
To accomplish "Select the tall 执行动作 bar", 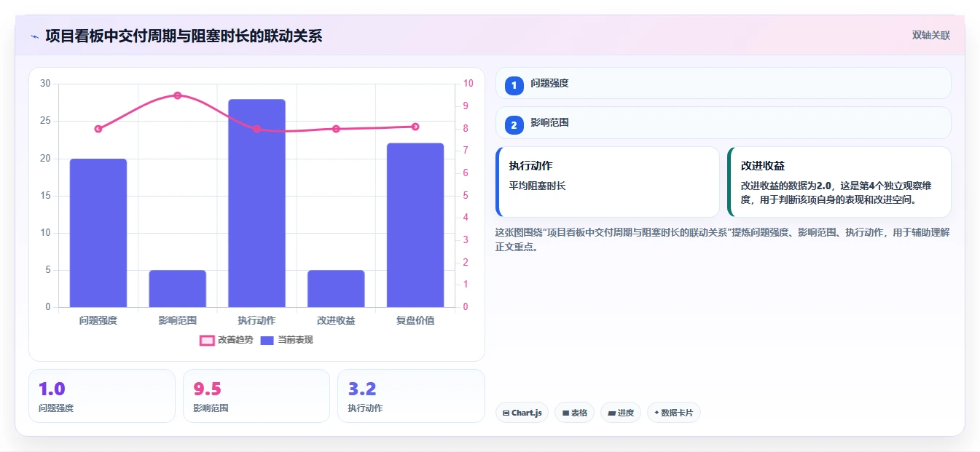I will (256, 203).
